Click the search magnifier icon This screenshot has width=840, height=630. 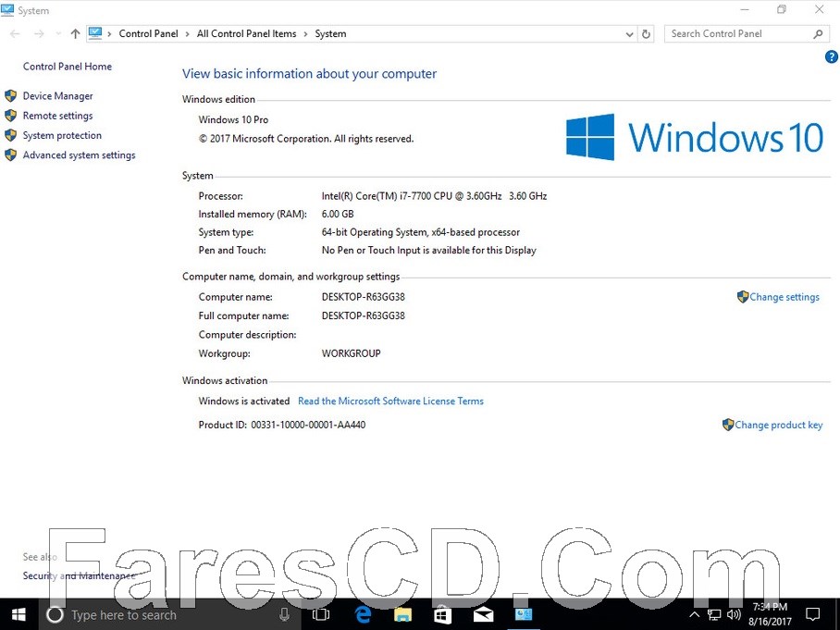click(818, 34)
